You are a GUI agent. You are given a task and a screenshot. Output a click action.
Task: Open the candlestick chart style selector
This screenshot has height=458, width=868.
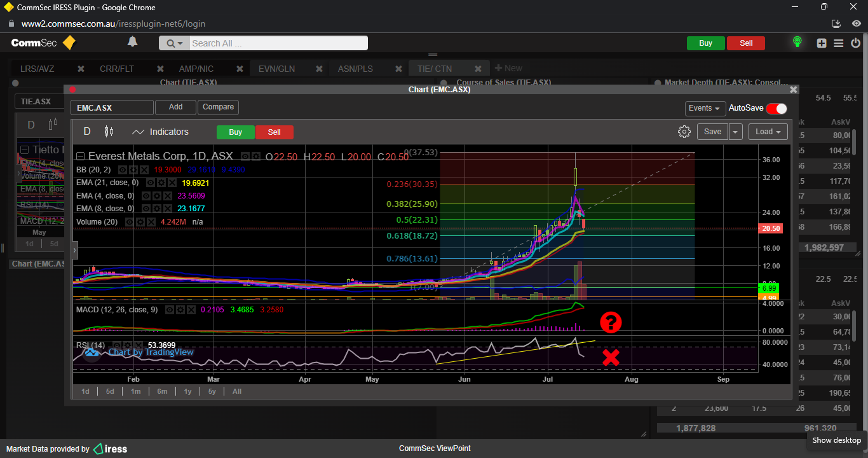109,132
